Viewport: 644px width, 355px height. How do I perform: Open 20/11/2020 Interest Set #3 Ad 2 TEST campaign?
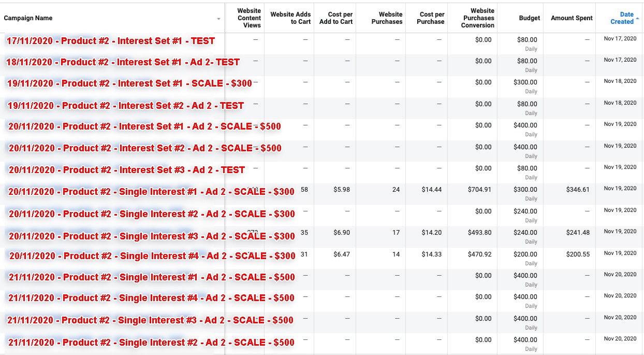coord(127,170)
